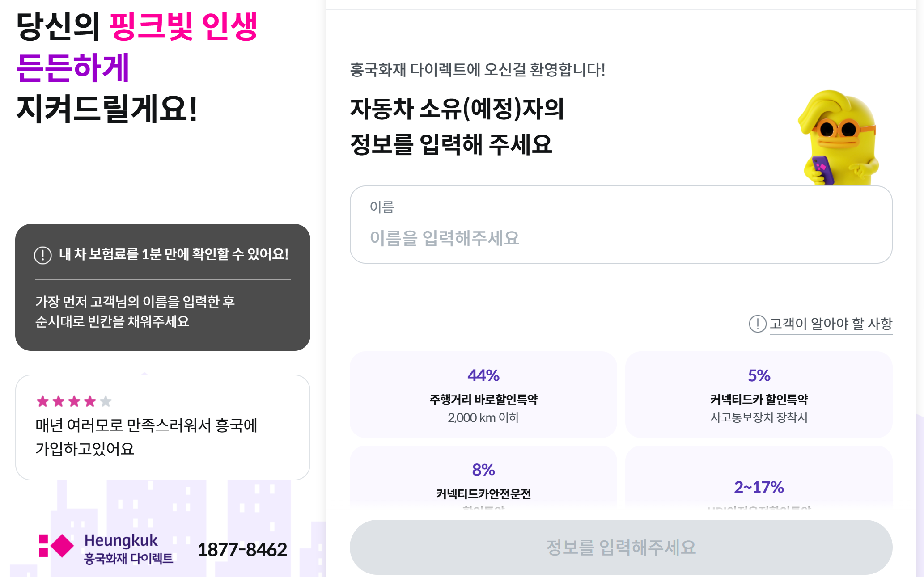Click the 8% 커넥티드카안전운전 discount card
This screenshot has height=577, width=924.
point(483,478)
